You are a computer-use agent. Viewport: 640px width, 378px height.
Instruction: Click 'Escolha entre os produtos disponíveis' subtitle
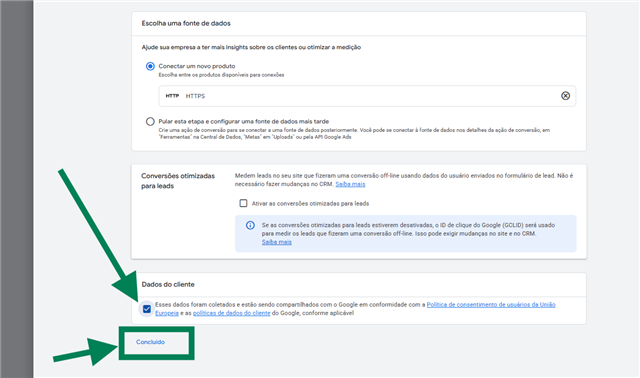point(221,75)
